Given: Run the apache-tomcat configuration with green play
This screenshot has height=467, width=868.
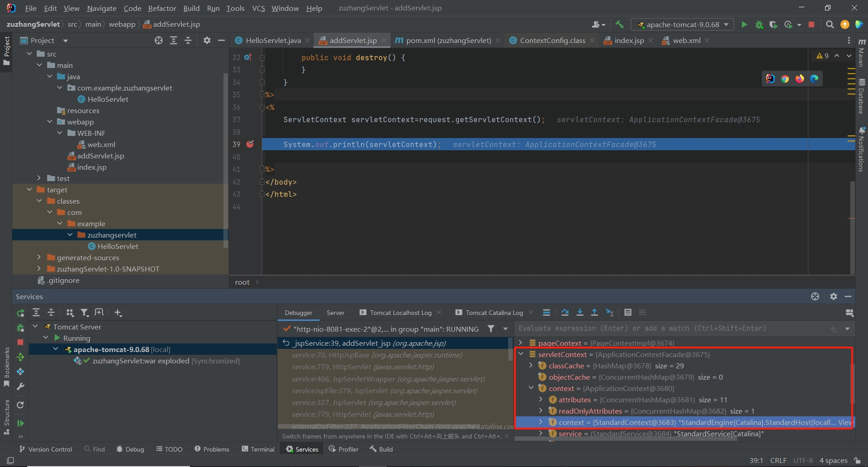Looking at the screenshot, I should [x=744, y=24].
